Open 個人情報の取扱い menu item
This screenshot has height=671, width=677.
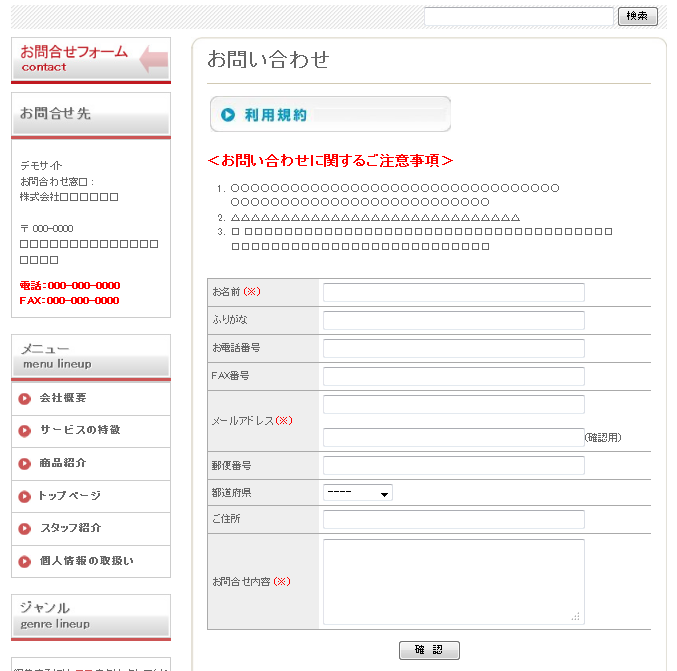pyautogui.click(x=85, y=561)
